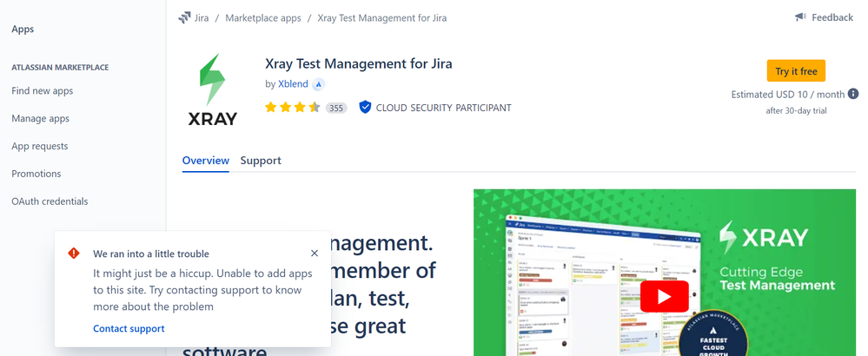Open App requests in sidebar

[x=40, y=146]
